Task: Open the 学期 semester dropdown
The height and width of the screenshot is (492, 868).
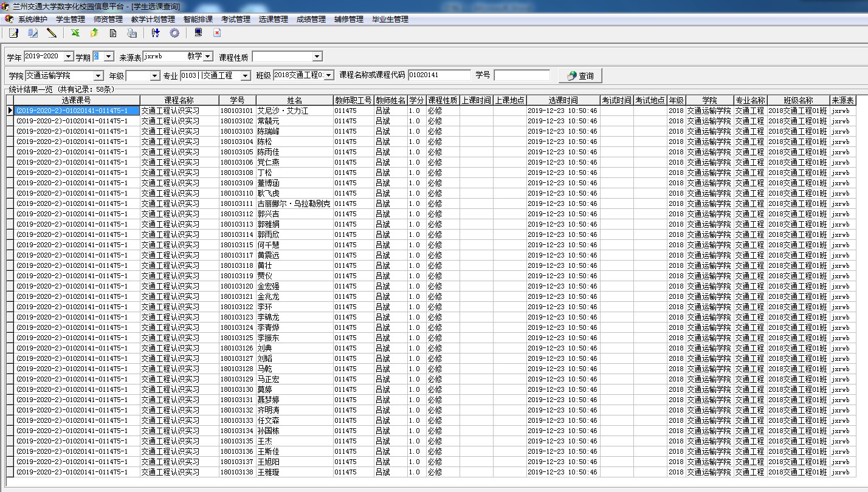Action: click(109, 56)
